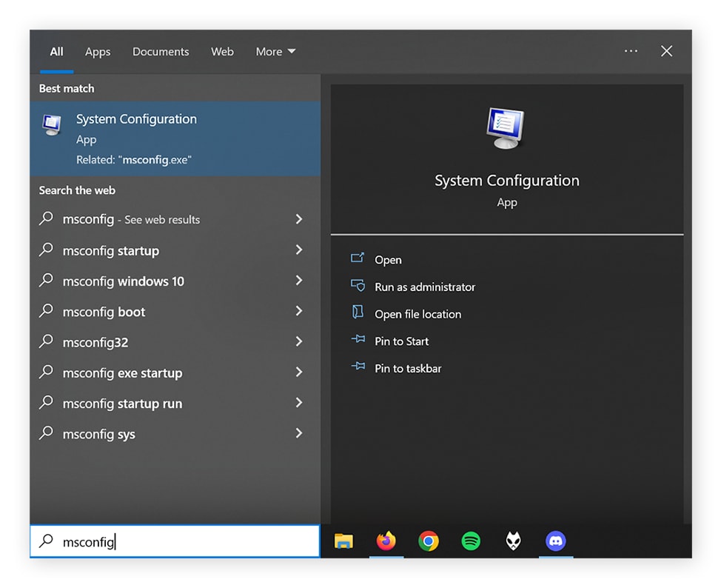The height and width of the screenshot is (588, 721).
Task: Expand the More filter dropdown
Action: click(275, 52)
